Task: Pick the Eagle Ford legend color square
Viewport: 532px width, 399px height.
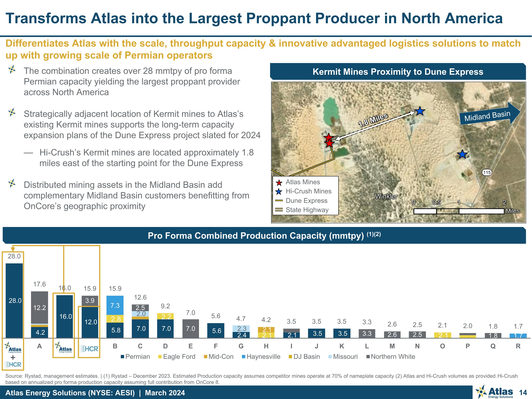Action: click(160, 357)
